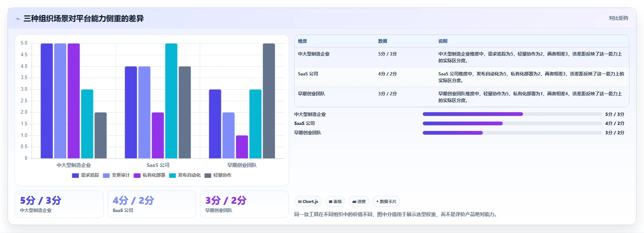Click the 发布自动化 bar in SaaS 公司 group

pyautogui.click(x=171, y=101)
